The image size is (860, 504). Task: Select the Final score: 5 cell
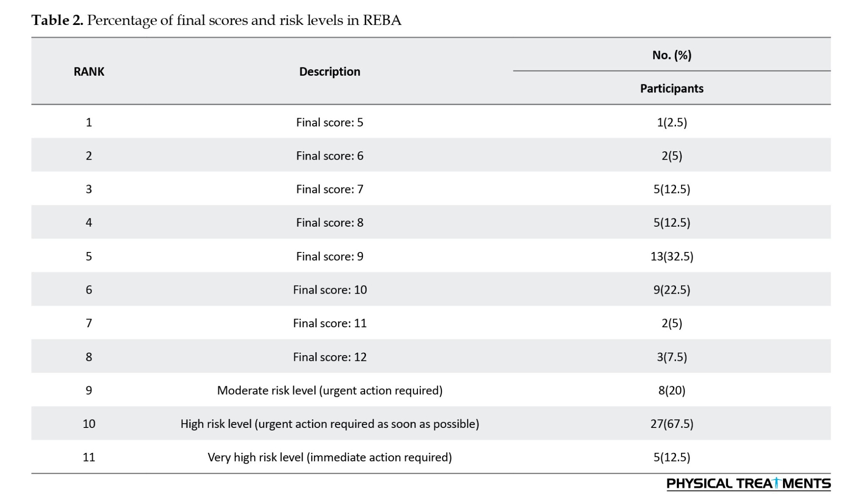click(x=329, y=123)
